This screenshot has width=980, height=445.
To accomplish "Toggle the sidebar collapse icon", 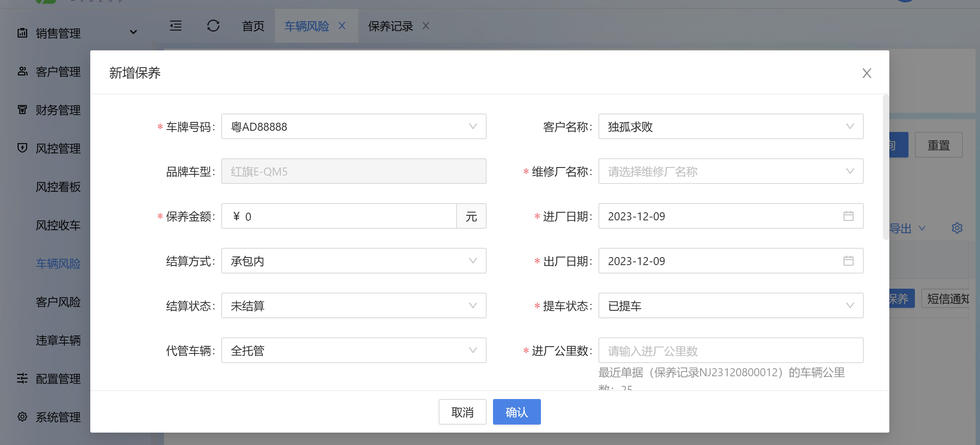I will click(x=176, y=26).
